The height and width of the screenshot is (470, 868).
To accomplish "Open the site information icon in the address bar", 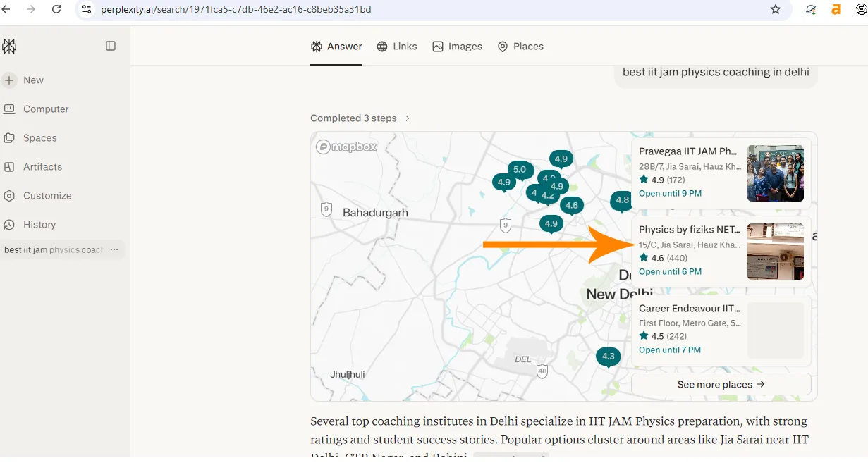I will click(x=86, y=9).
